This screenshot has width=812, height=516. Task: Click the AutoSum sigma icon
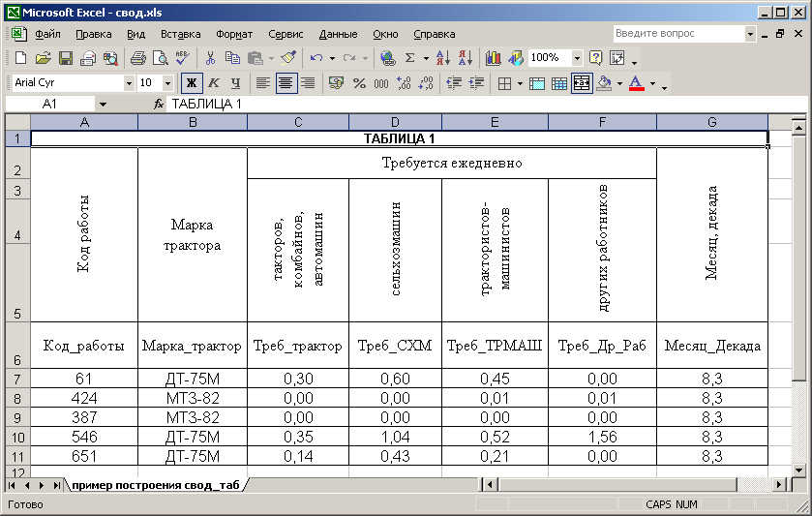[x=409, y=58]
